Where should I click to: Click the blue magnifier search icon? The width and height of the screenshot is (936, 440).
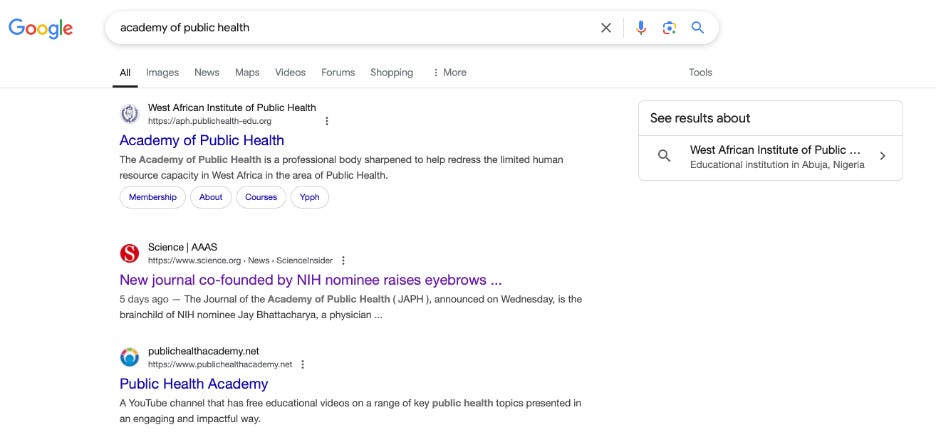coord(697,27)
